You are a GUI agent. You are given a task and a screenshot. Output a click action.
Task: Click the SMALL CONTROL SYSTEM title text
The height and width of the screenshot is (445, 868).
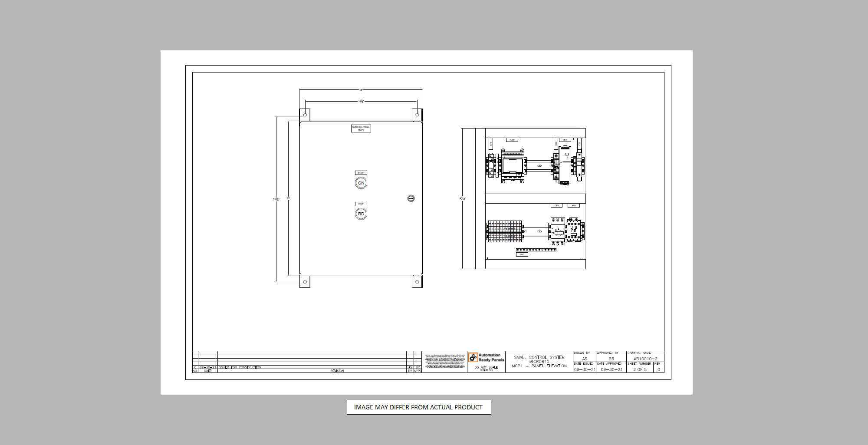(539, 358)
